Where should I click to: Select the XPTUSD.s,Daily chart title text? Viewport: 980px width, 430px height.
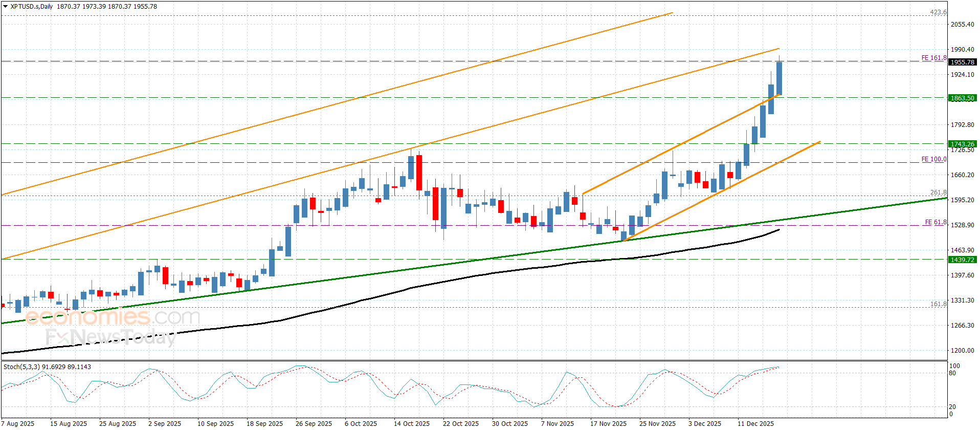32,7
